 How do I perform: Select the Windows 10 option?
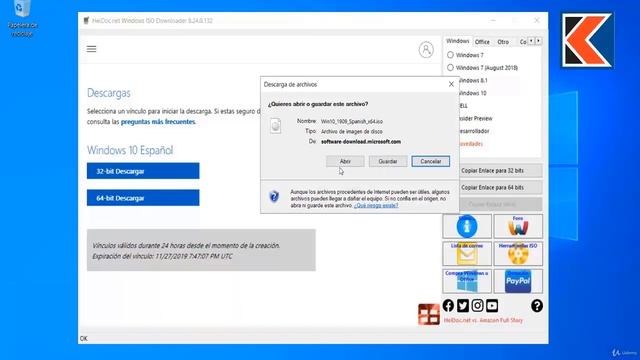tap(472, 93)
